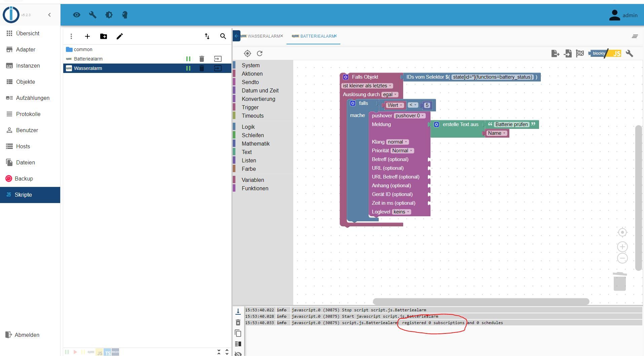The height and width of the screenshot is (356, 644).
Task: Open script search magnifier icon
Action: tap(223, 36)
